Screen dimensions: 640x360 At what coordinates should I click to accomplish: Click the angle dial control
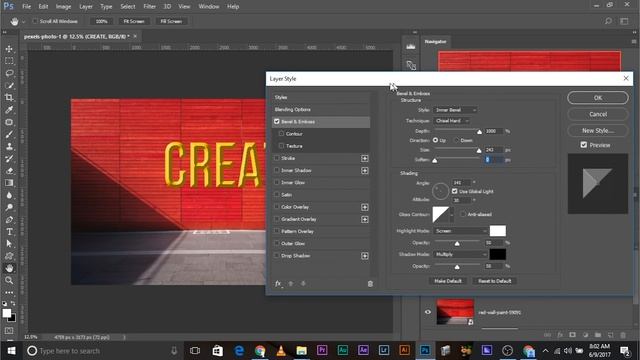440,191
